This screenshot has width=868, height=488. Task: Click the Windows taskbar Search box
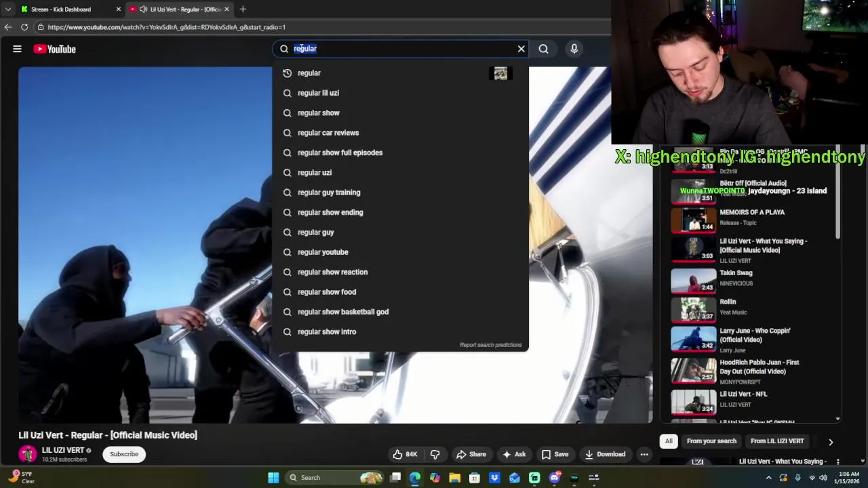335,478
